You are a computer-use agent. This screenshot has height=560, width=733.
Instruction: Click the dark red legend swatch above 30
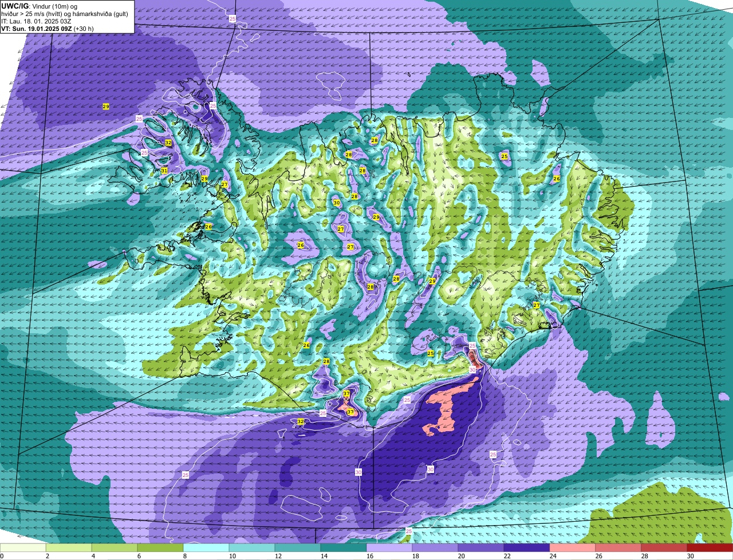click(x=710, y=547)
